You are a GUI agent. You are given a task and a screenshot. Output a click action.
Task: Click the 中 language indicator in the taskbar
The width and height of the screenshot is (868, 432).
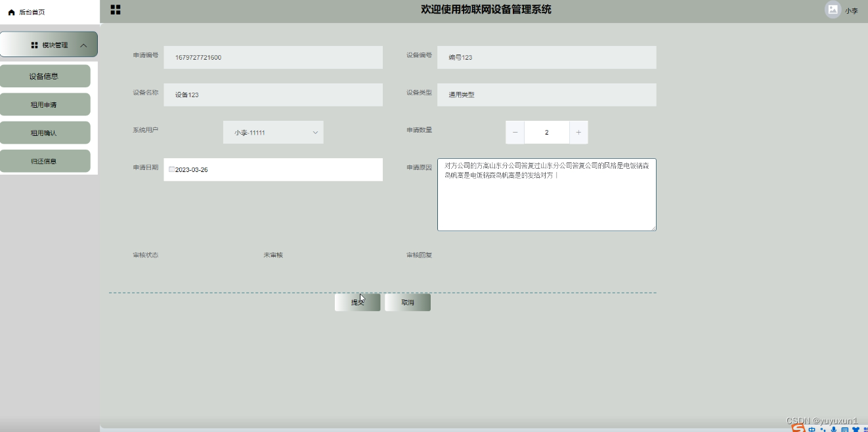click(812, 429)
